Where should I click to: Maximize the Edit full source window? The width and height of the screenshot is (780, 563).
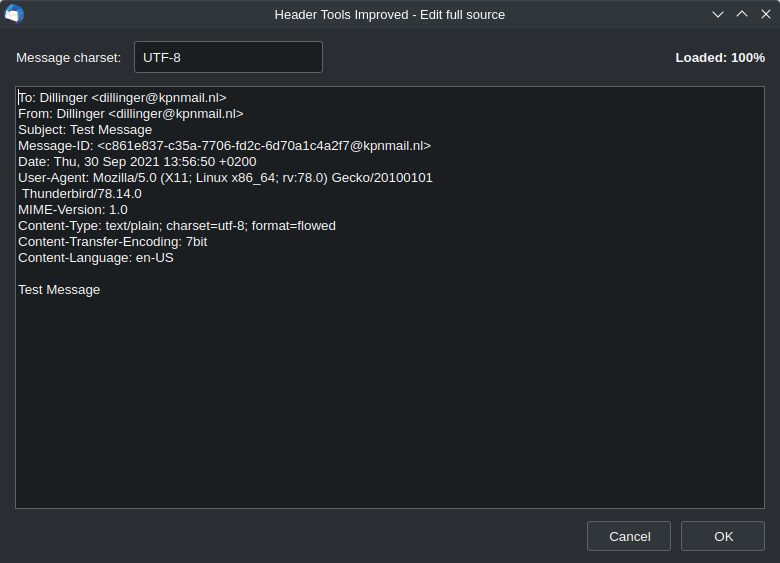point(742,14)
